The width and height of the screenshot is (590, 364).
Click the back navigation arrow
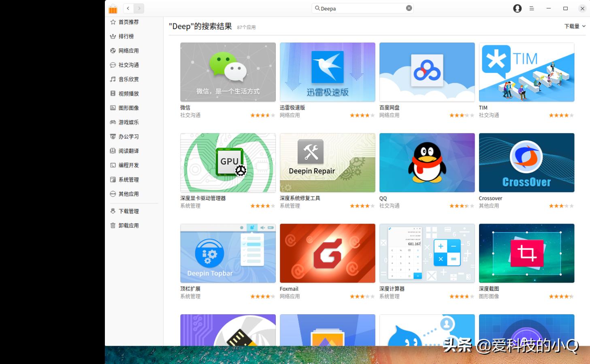[128, 8]
